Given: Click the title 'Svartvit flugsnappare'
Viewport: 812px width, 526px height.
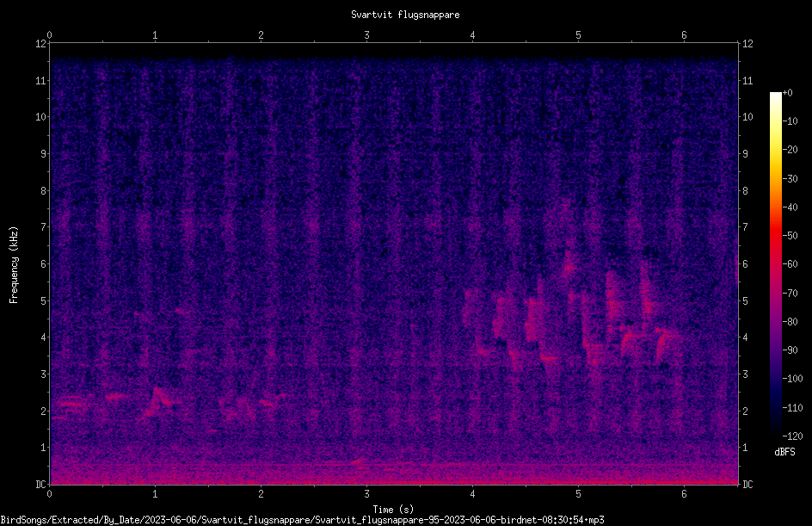Looking at the screenshot, I should pos(405,15).
